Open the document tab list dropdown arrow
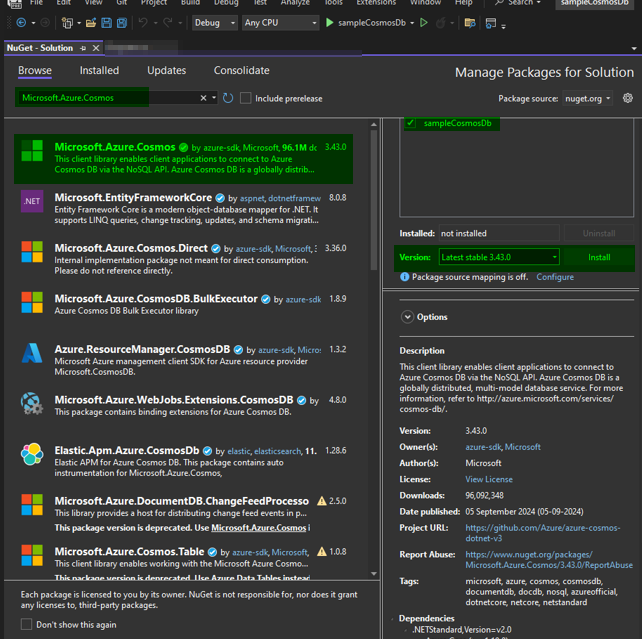 (x=634, y=48)
